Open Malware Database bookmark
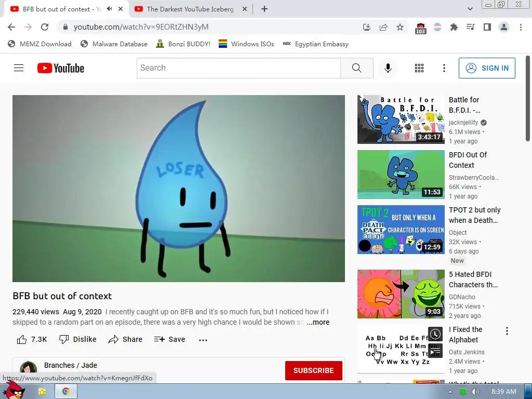The image size is (532, 399). pyautogui.click(x=114, y=44)
